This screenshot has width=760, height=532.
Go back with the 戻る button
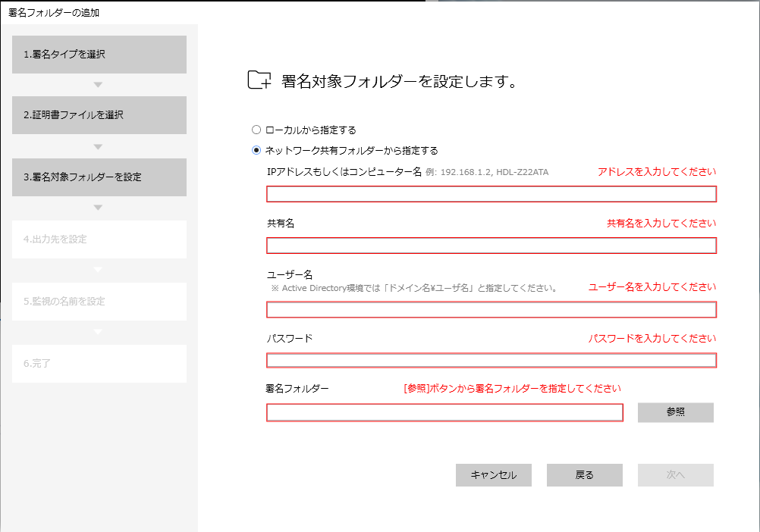point(584,475)
